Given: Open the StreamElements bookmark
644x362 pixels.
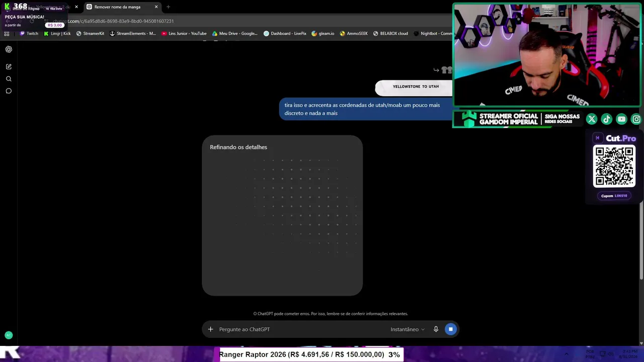Looking at the screenshot, I should coord(133,34).
